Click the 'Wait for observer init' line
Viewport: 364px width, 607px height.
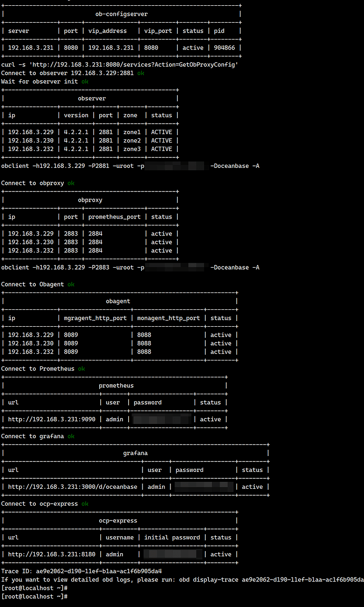pyautogui.click(x=45, y=82)
